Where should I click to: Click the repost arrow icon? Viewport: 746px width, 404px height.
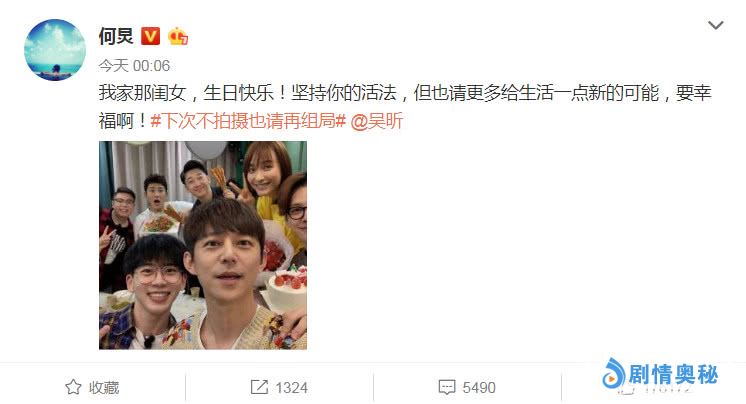pos(259,387)
